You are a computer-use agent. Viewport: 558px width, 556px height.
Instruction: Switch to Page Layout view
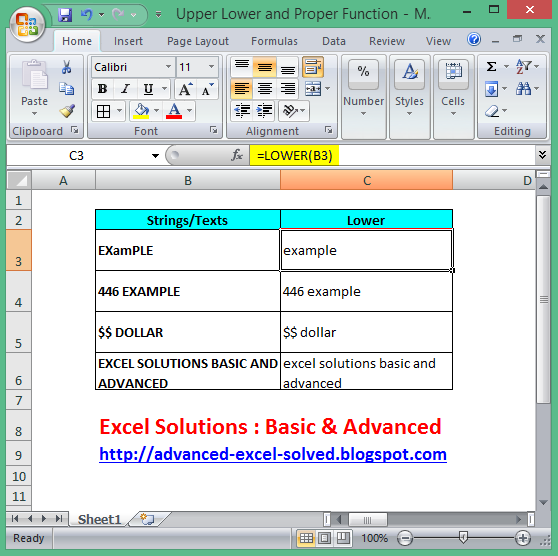(x=324, y=538)
